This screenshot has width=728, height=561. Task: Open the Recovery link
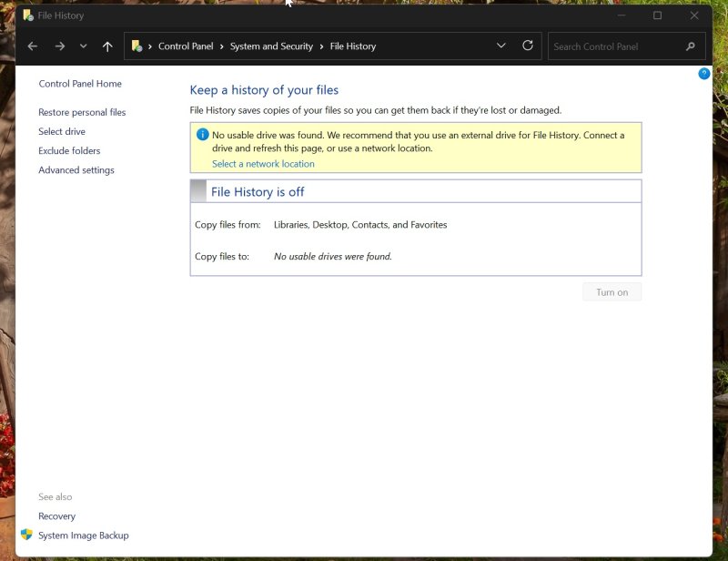click(56, 516)
